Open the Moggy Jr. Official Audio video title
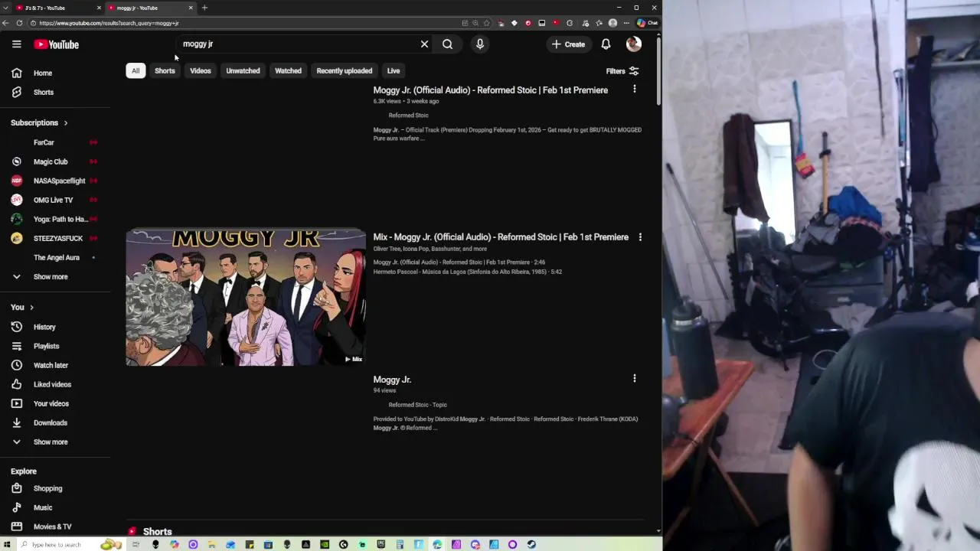This screenshot has width=980, height=551. 491,90
